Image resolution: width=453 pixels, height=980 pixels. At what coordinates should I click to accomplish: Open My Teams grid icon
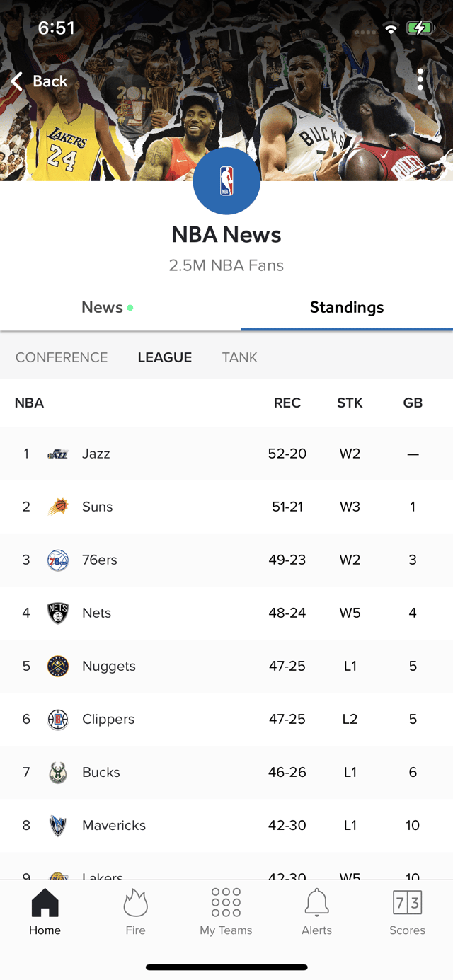tap(226, 903)
